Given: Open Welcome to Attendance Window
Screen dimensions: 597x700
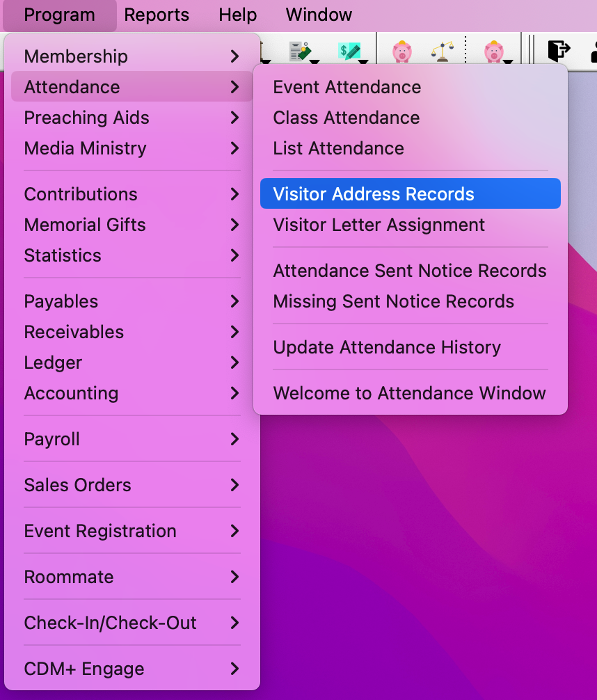Looking at the screenshot, I should point(409,393).
